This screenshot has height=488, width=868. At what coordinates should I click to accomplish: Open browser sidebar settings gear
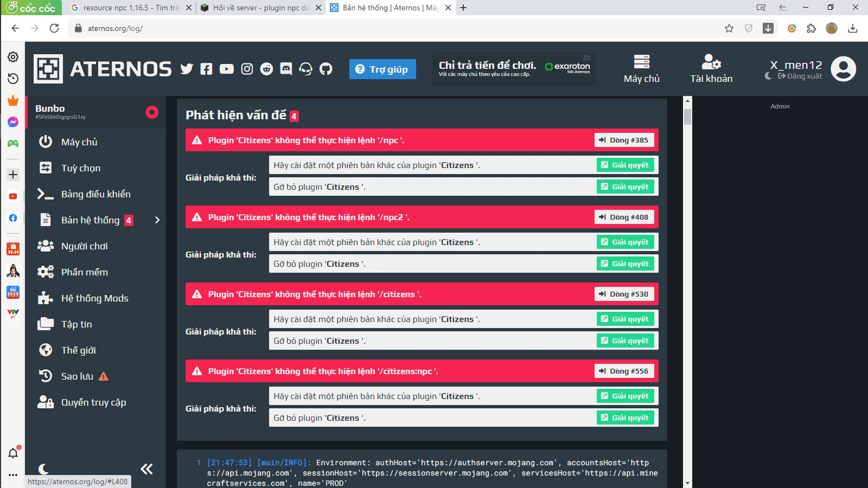tap(13, 57)
